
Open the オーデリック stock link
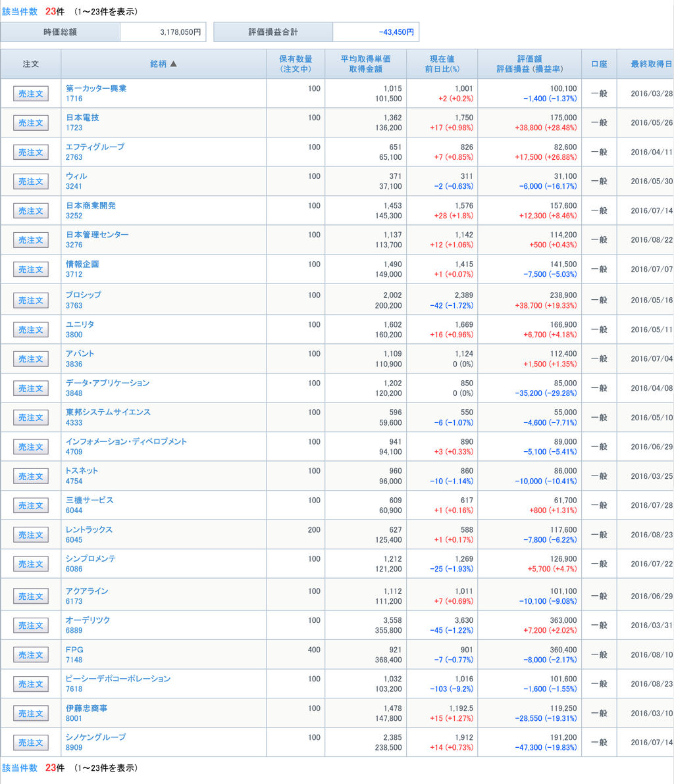pos(88,620)
